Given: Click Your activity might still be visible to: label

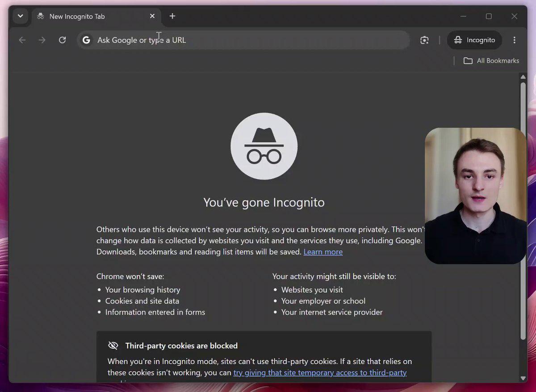Looking at the screenshot, I should (334, 276).
